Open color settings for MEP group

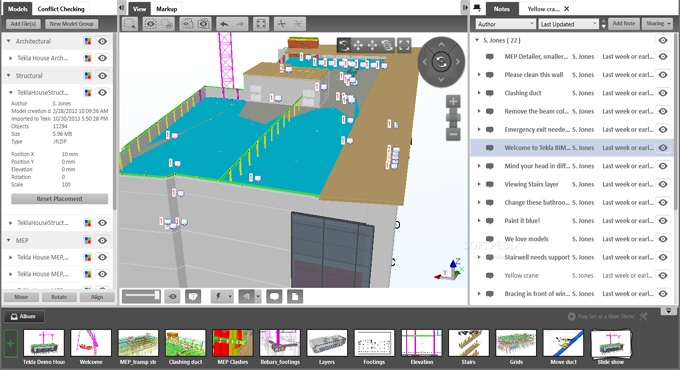point(88,240)
